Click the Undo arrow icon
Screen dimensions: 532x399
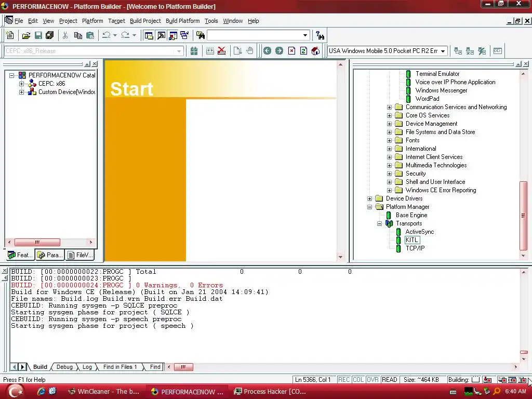tap(107, 35)
